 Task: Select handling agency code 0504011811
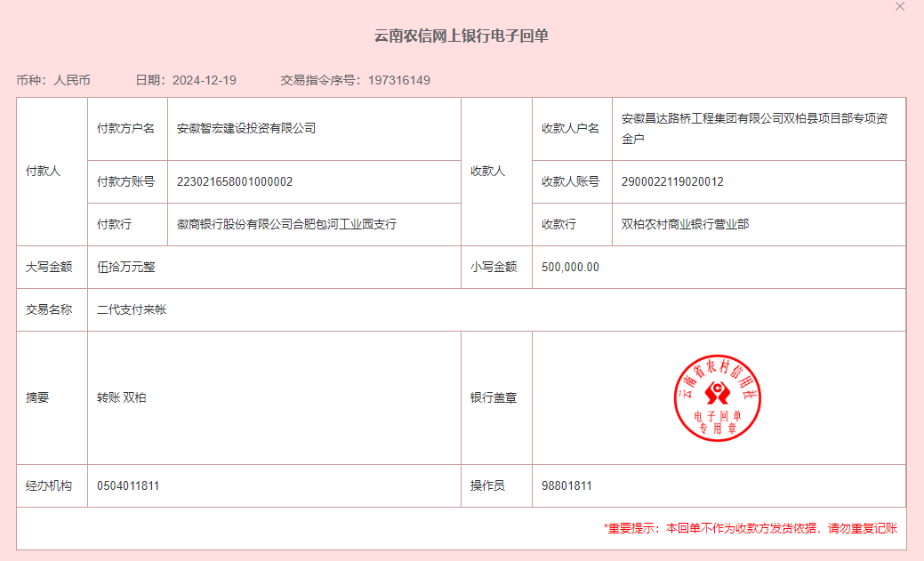point(128,486)
